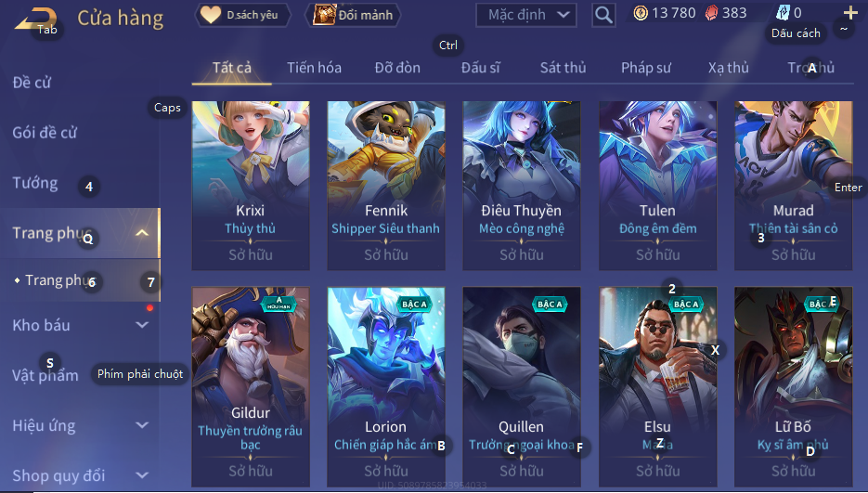Click the gold coin balance icon
868x493 pixels.
click(x=641, y=13)
